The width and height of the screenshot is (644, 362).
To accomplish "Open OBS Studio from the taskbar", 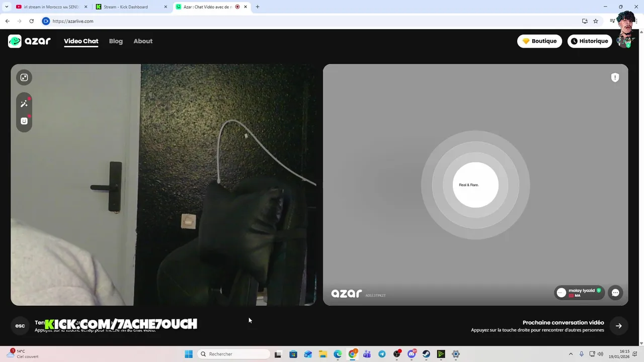I will coord(397,354).
